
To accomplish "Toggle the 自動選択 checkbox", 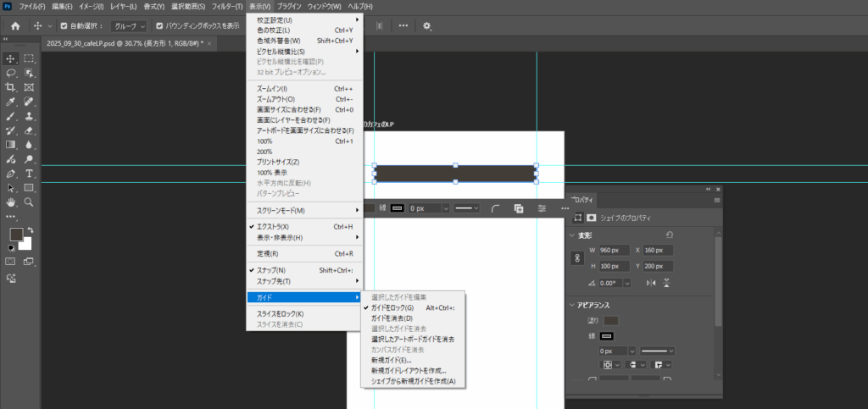I will [x=62, y=25].
